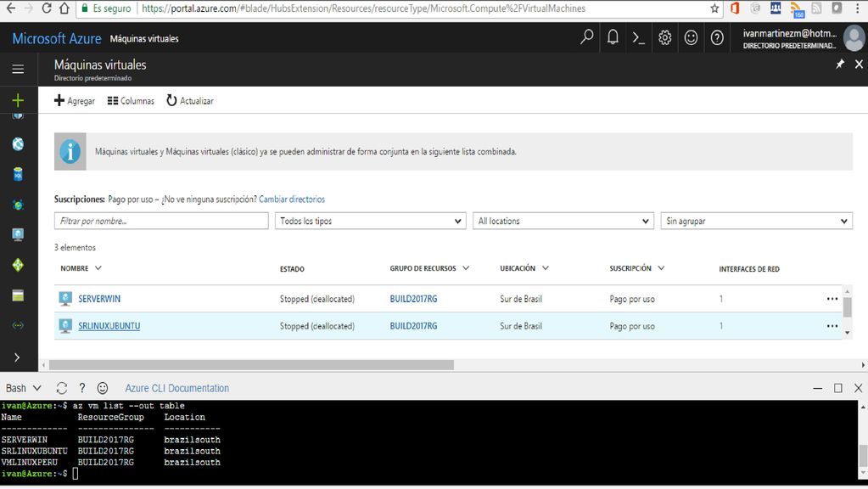The image size is (868, 489).
Task: Open the Columnas column chooser
Action: click(x=131, y=101)
